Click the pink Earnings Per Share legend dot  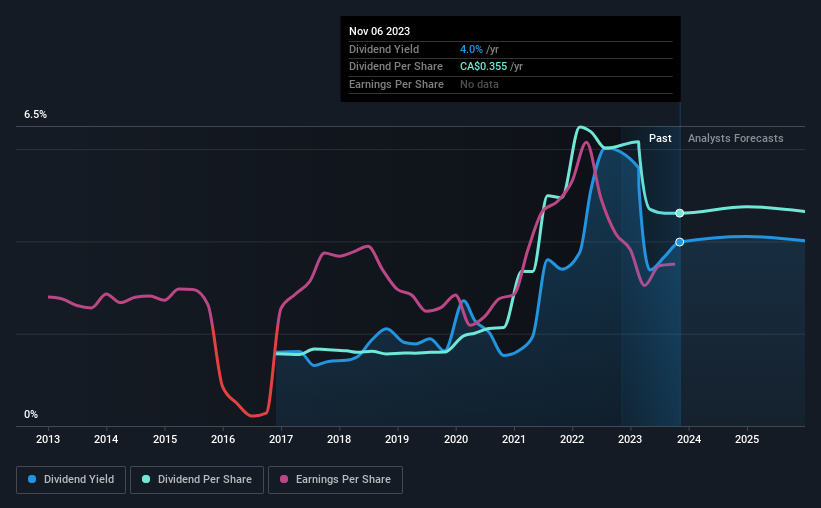click(x=284, y=479)
